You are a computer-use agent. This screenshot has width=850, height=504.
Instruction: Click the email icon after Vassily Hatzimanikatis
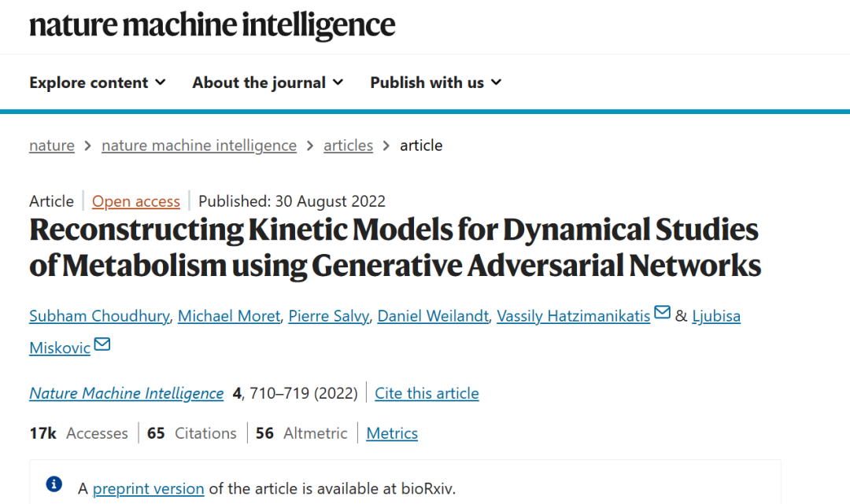[662, 314]
